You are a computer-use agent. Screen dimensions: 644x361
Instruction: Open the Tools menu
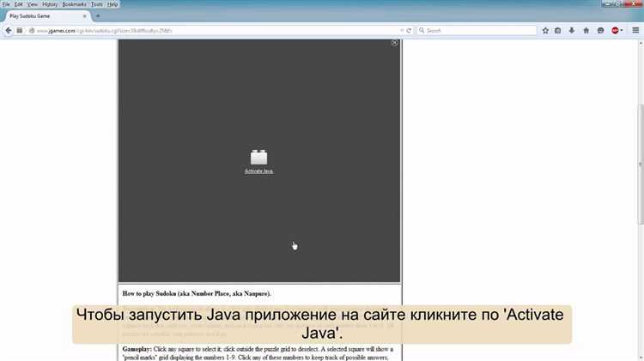[97, 4]
